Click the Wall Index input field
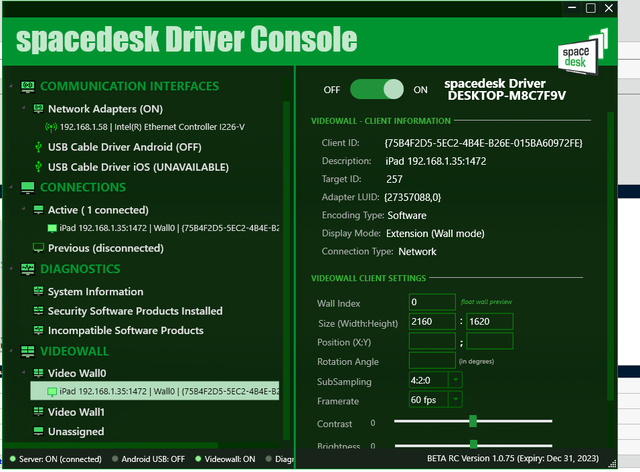The height and width of the screenshot is (472, 640). 432,302
